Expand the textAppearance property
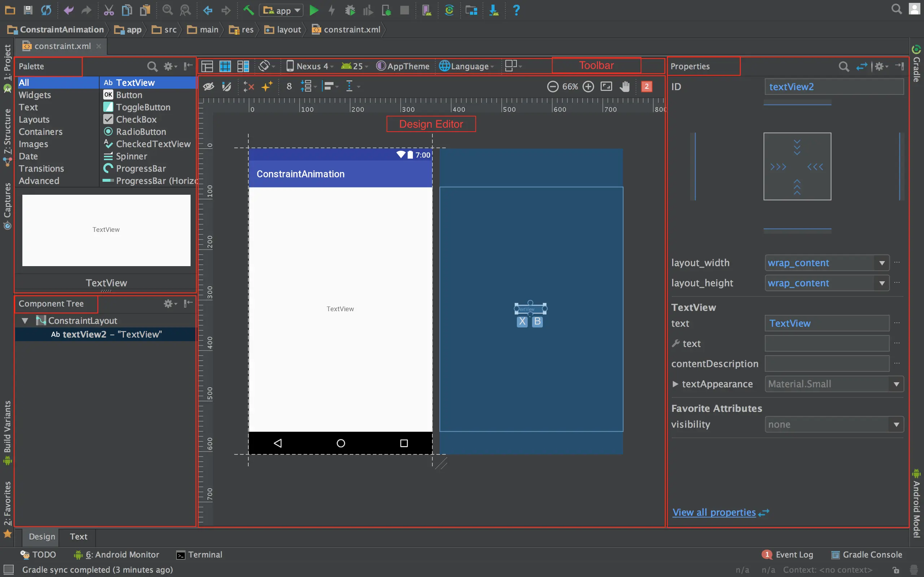 click(675, 384)
